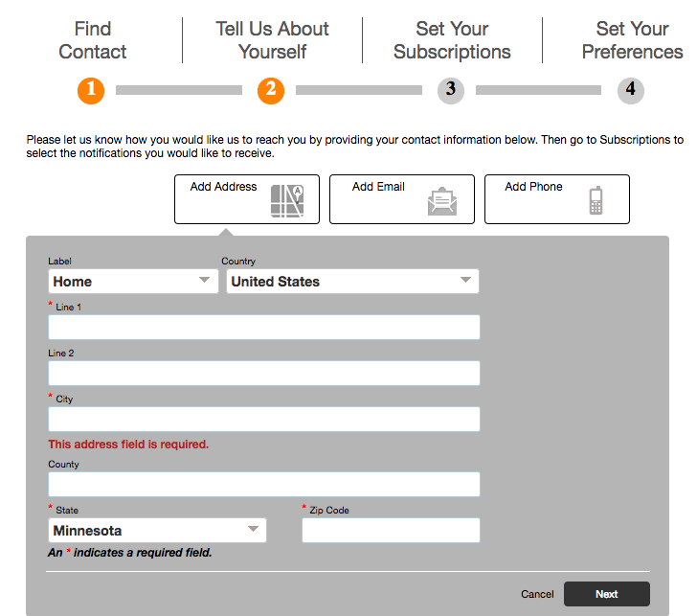
Task: Select step 4 circle for Preferences
Action: (630, 90)
